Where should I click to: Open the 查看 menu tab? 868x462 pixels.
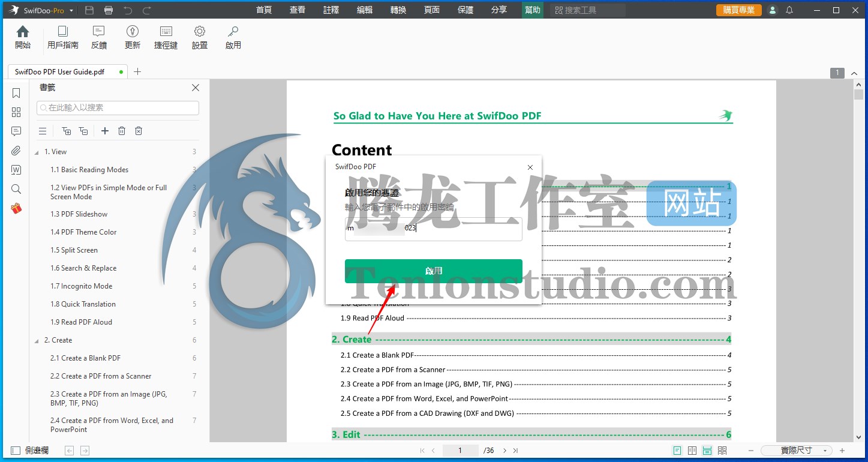tap(298, 10)
